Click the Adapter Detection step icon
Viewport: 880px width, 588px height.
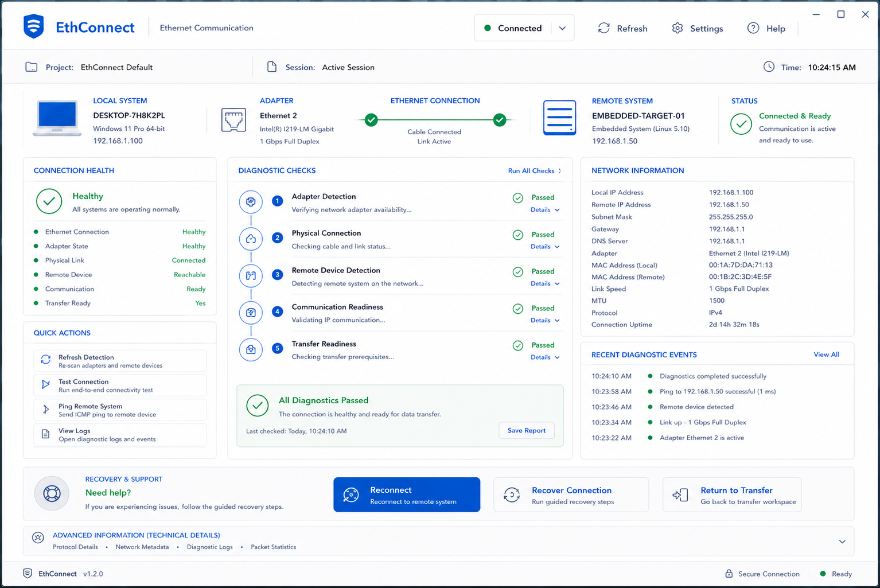251,202
